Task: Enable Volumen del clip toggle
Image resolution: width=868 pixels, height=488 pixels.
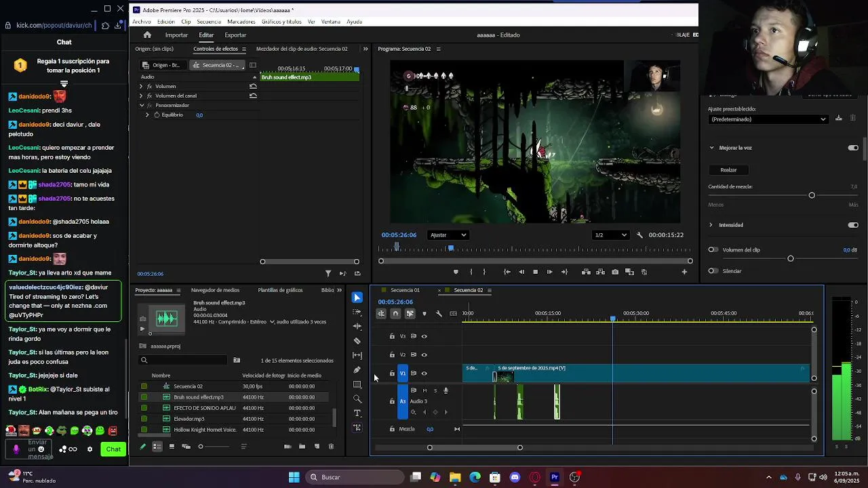Action: (x=713, y=249)
